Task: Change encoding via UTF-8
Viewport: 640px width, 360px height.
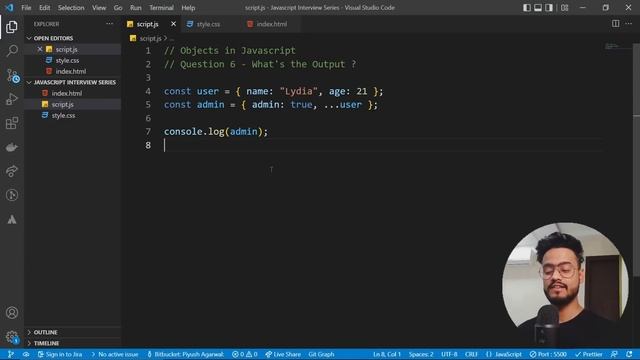Action: (x=449, y=354)
